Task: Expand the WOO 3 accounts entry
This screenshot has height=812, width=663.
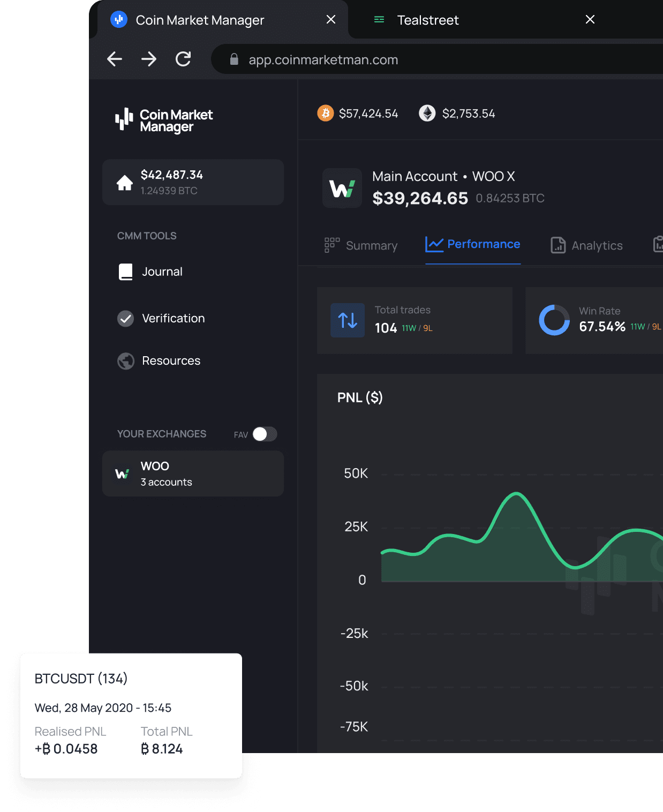Action: click(193, 473)
